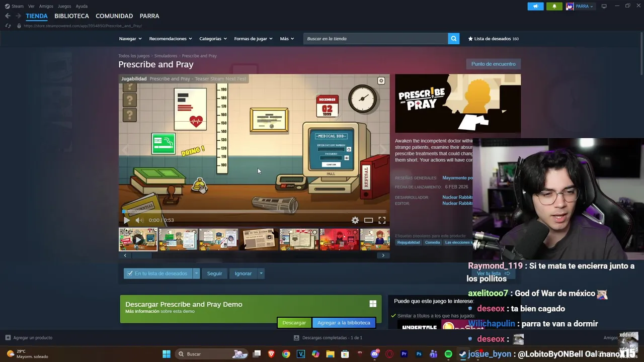644x362 pixels.
Task: Open Descargas completadas status
Action: pos(328,338)
